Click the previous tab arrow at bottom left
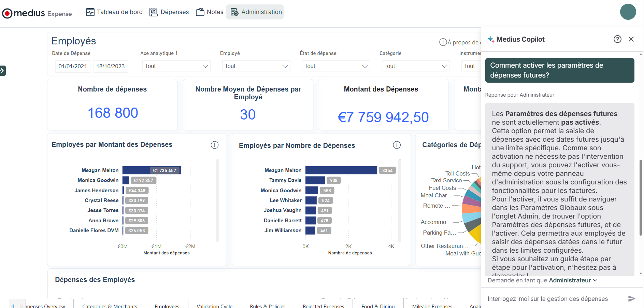 pyautogui.click(x=13, y=306)
